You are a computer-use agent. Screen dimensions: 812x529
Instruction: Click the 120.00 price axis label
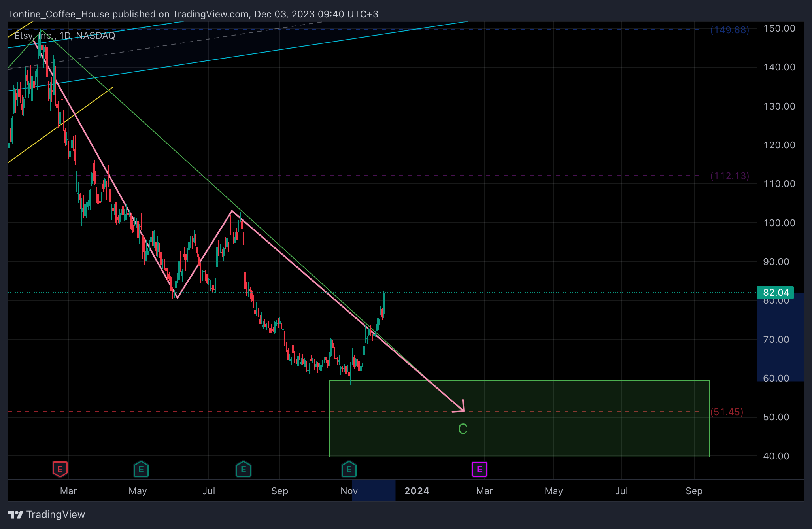coord(779,145)
